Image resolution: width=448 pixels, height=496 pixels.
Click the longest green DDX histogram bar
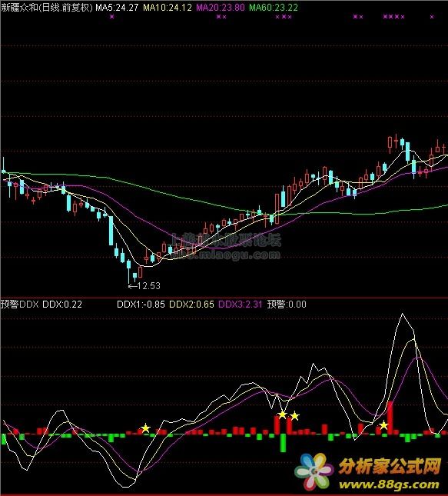(x=283, y=443)
